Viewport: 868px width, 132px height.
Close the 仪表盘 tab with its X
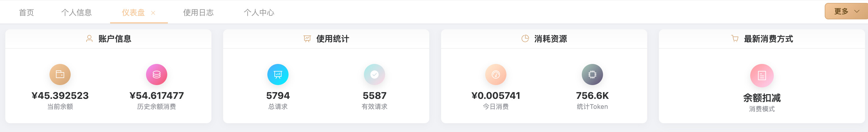tap(153, 13)
